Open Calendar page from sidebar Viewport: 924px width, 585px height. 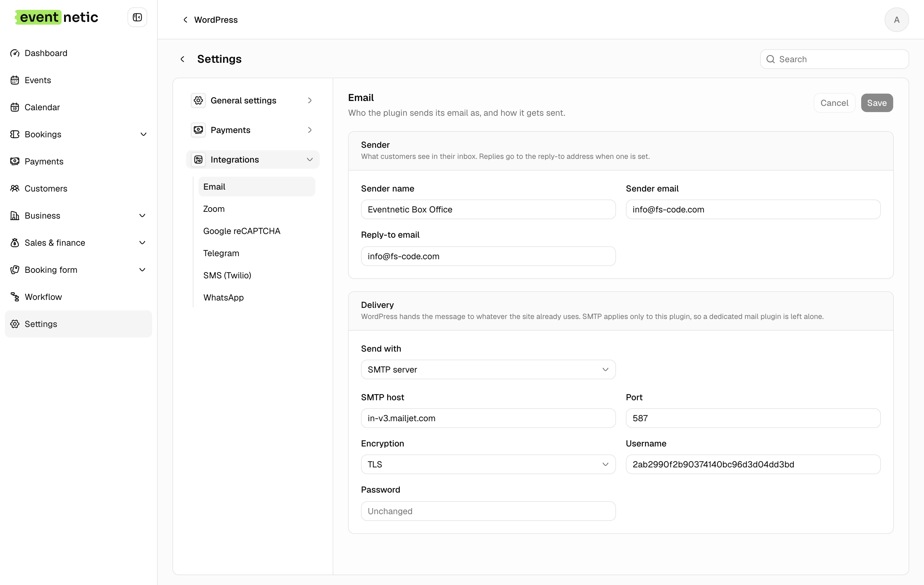(x=78, y=107)
